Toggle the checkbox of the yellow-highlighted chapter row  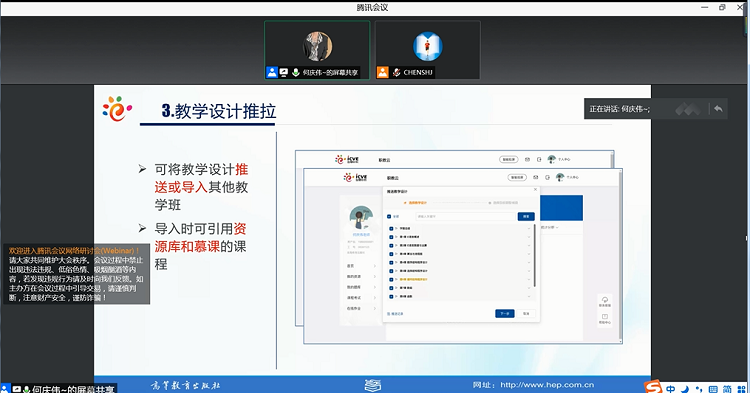pos(391,279)
